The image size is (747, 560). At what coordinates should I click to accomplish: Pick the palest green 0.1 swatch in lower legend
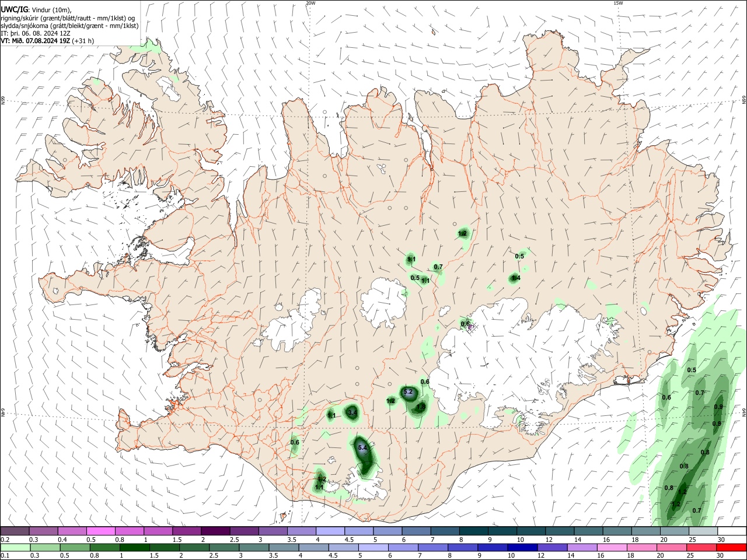[x=15, y=547]
